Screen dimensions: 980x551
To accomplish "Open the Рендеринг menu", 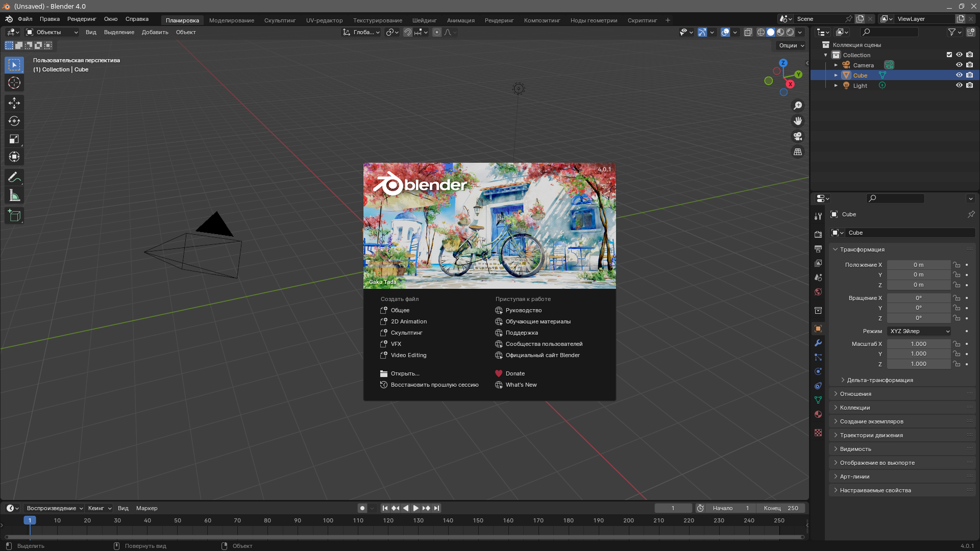I will (82, 19).
